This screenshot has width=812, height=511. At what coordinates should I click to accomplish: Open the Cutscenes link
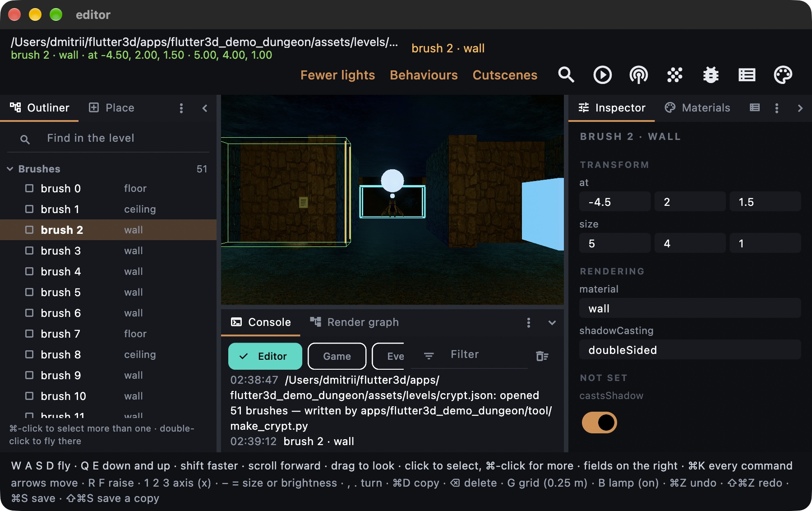[505, 75]
